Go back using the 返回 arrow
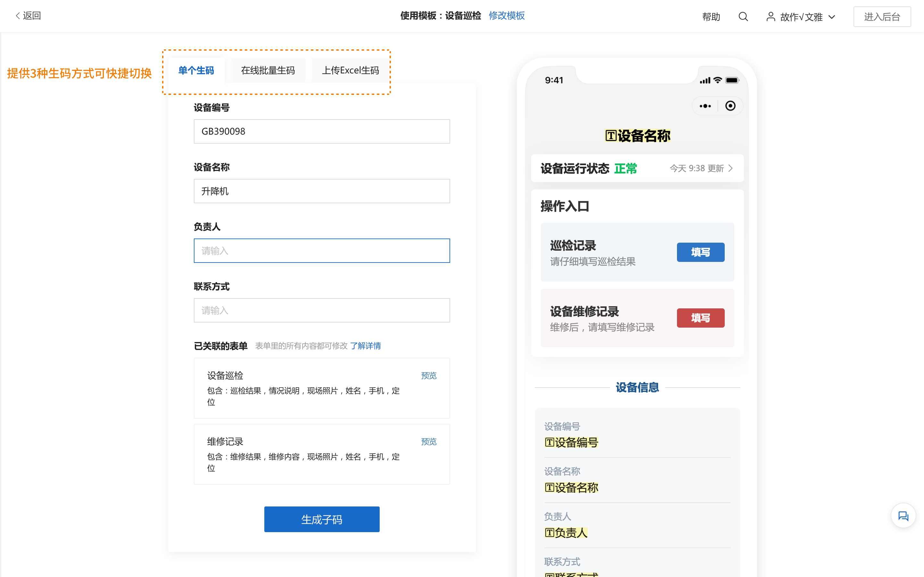This screenshot has height=577, width=924. pos(28,16)
